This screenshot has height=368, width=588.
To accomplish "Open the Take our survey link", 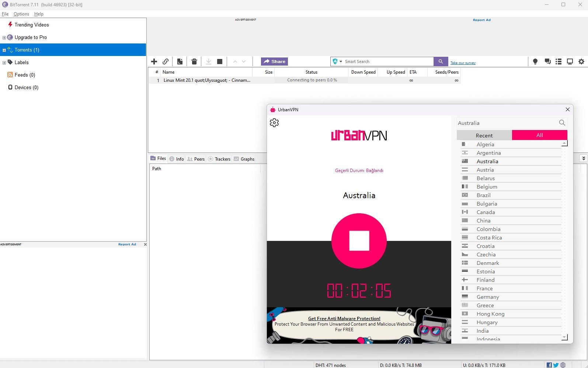I will coord(463,63).
